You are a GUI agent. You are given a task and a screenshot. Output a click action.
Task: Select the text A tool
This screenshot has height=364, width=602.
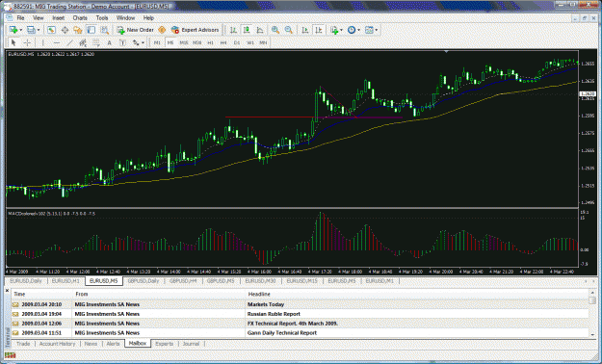coord(109,42)
